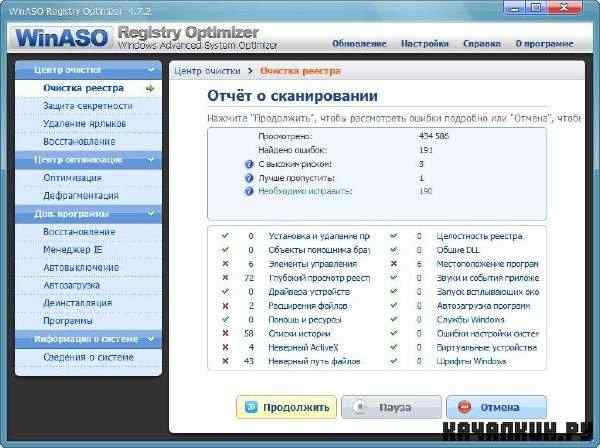The height and width of the screenshot is (448, 600).
Task: Click the Просмотрено value 434 586
Action: point(434,136)
